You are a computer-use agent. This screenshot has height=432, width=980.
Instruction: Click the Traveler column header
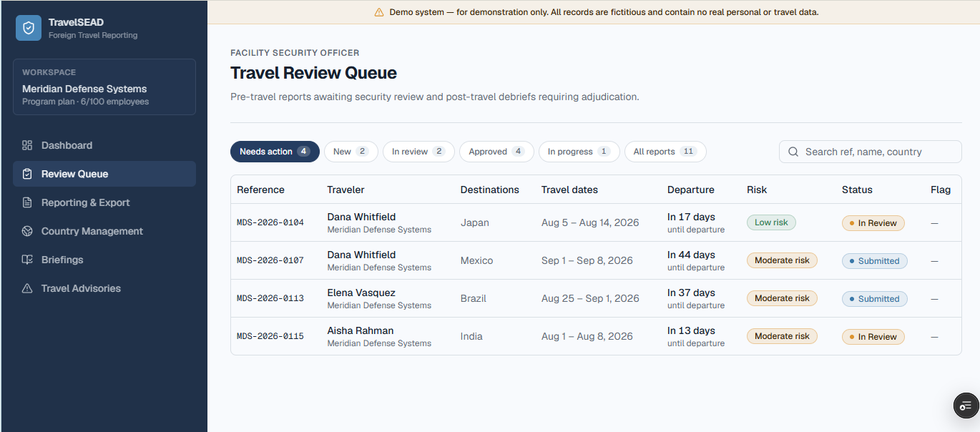click(x=346, y=190)
